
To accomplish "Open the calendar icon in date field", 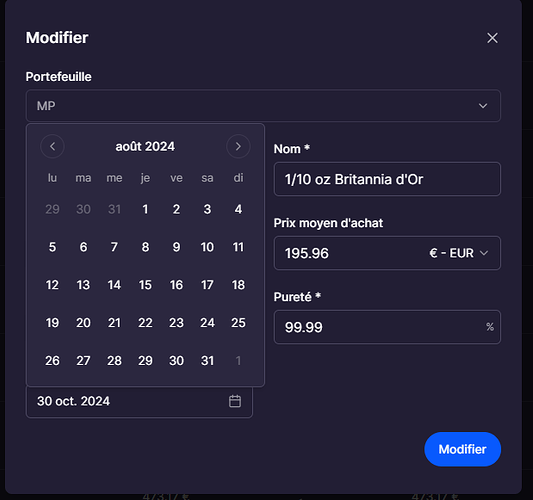I will tap(235, 401).
